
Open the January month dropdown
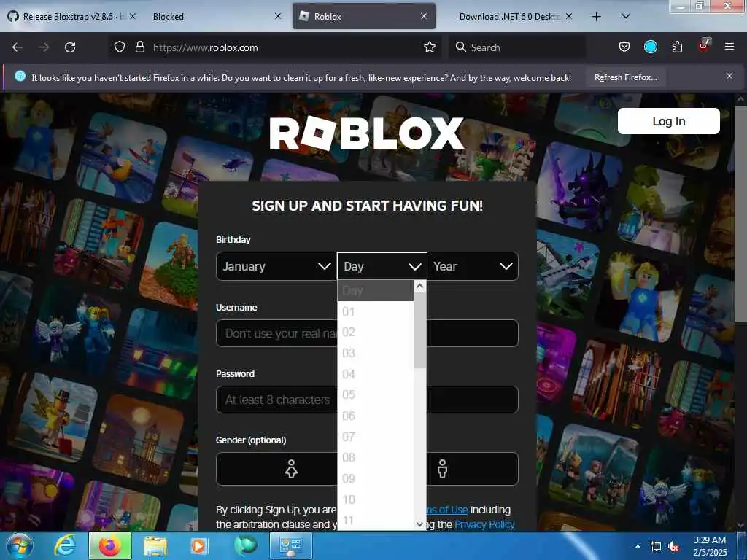coord(276,266)
